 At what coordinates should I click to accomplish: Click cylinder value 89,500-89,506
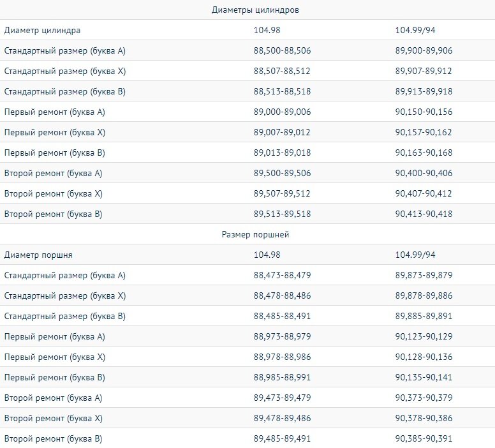(x=282, y=173)
